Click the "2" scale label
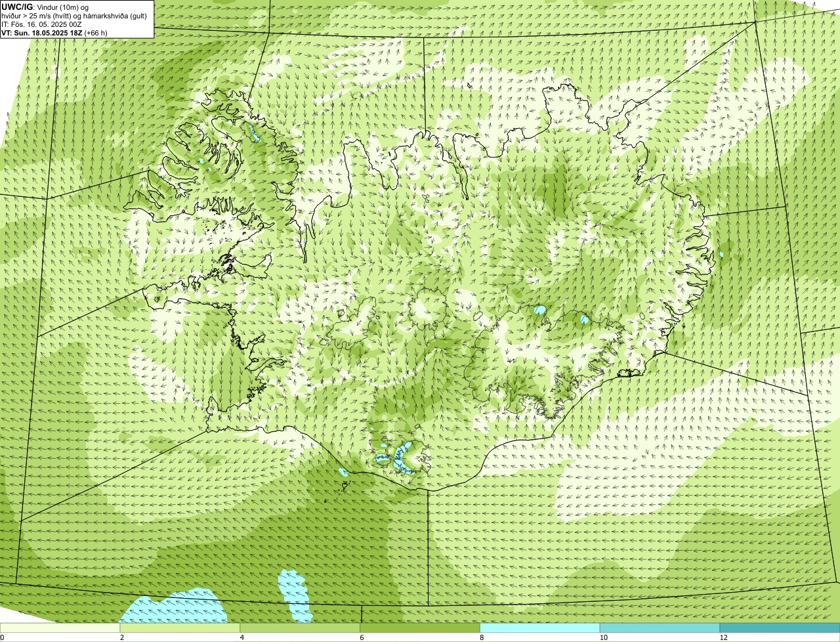840x642 pixels. pos(121,637)
